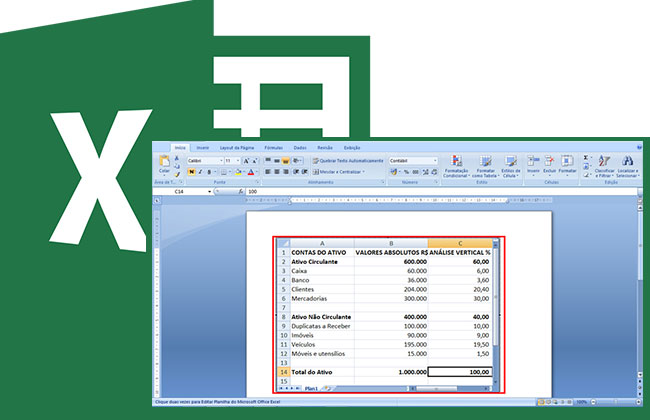Click the Cut scissors icon
The image size is (650, 420).
coord(177,158)
